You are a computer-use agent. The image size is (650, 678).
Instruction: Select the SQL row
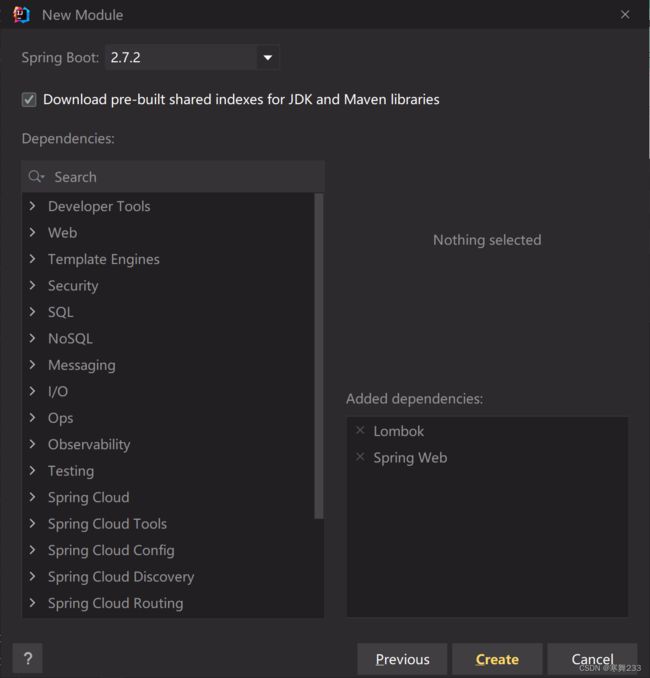tap(169, 312)
